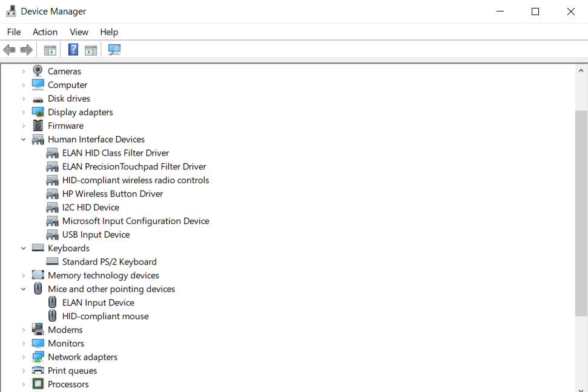Click the Monitors icon
The image size is (588, 392).
38,343
